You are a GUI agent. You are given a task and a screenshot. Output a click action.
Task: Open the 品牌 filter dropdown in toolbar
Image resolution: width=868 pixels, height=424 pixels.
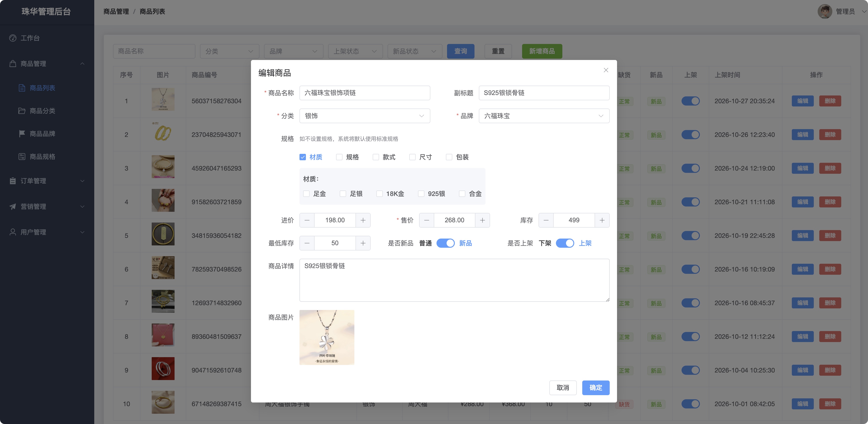click(x=294, y=51)
